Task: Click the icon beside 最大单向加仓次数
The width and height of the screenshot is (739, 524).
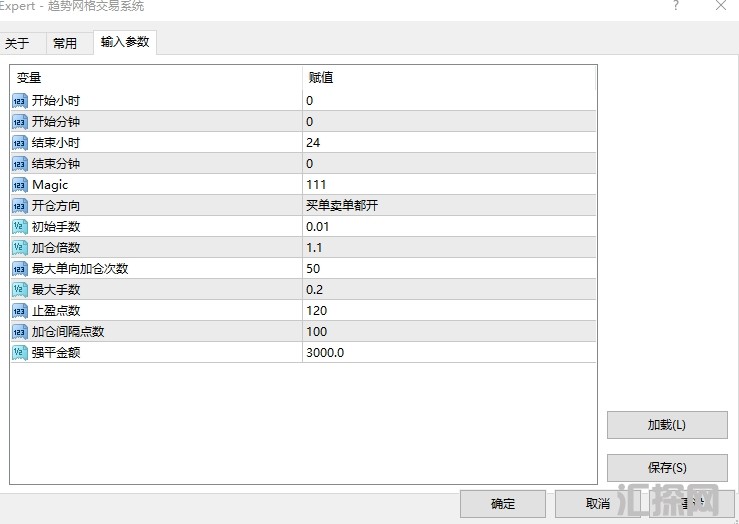Action: point(19,269)
